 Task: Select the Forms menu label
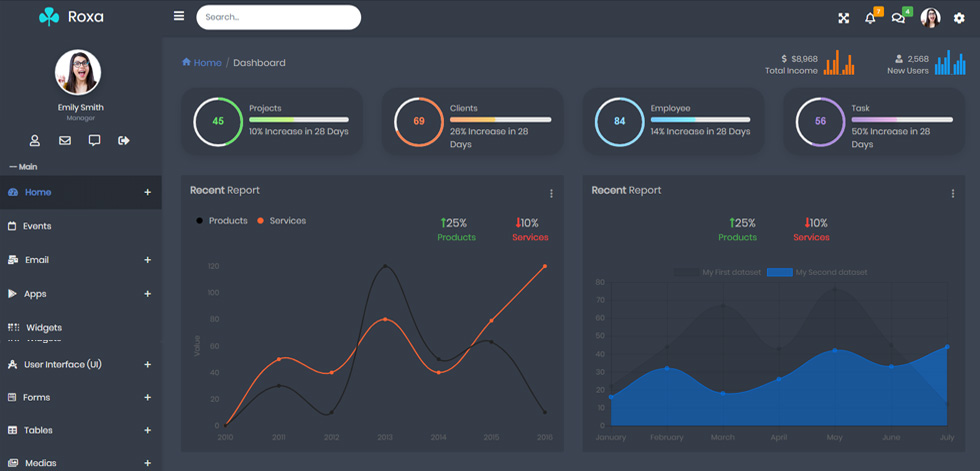click(36, 397)
